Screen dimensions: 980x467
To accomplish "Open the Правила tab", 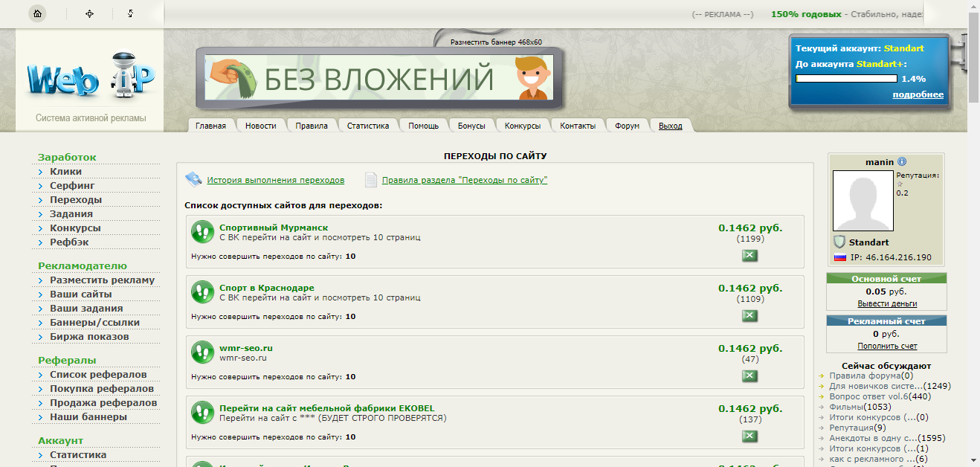I will [x=312, y=126].
